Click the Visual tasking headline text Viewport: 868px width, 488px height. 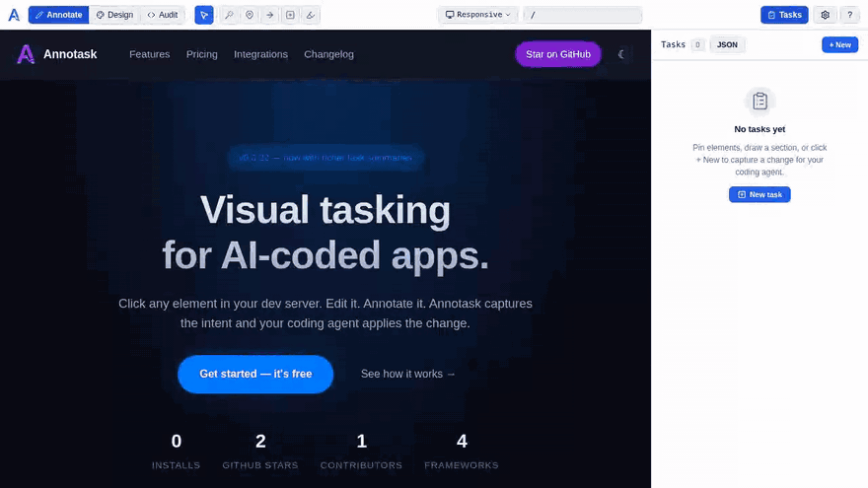325,233
